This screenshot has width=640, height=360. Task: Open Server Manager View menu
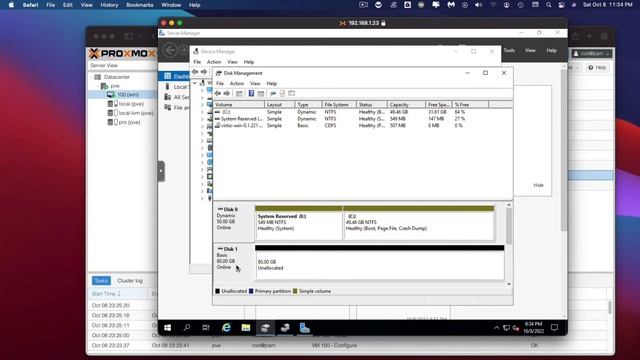pyautogui.click(x=530, y=50)
